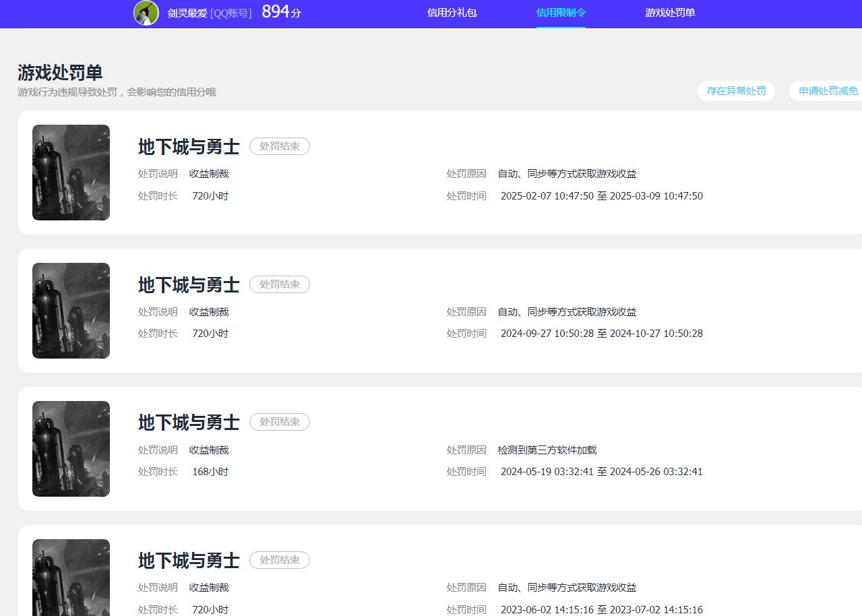Screen dimensions: 862x616
Task: Click the 处罚结束 badge on second record
Action: (x=280, y=284)
